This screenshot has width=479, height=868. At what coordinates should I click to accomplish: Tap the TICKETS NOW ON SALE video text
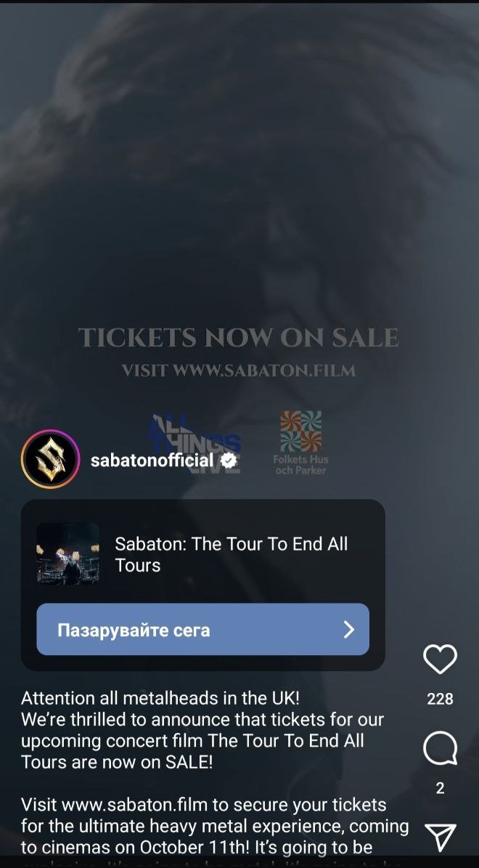(238, 337)
